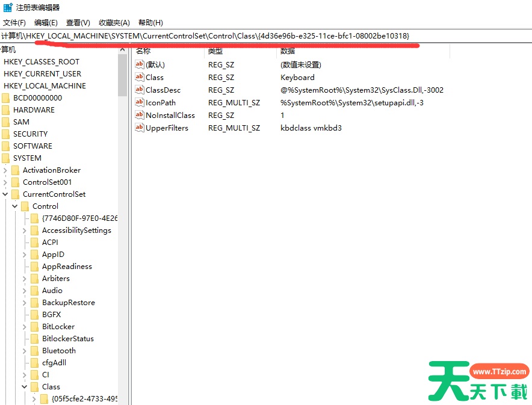Open the 文件(F) menu
Screen dimensions: 532x405
[x=14, y=23]
